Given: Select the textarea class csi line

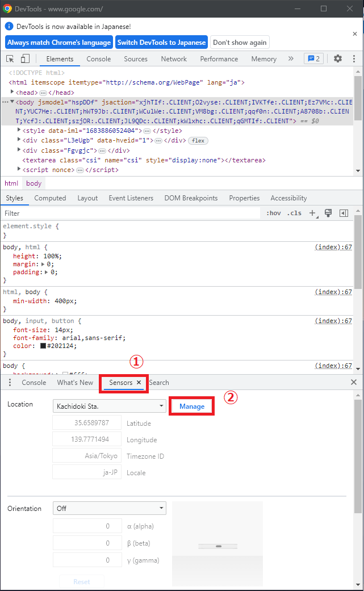Looking at the screenshot, I should coord(144,160).
